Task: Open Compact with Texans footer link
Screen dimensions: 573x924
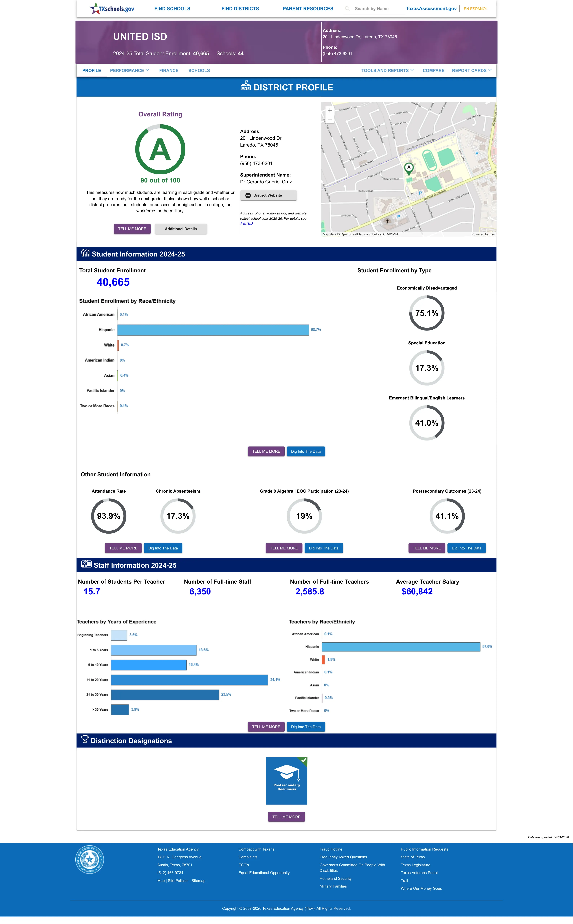Action: [x=257, y=849]
